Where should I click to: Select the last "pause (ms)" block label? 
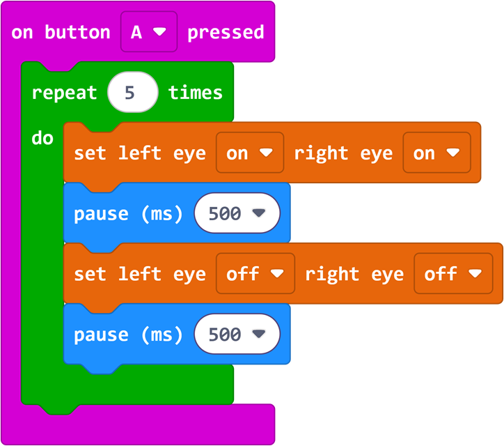128,335
